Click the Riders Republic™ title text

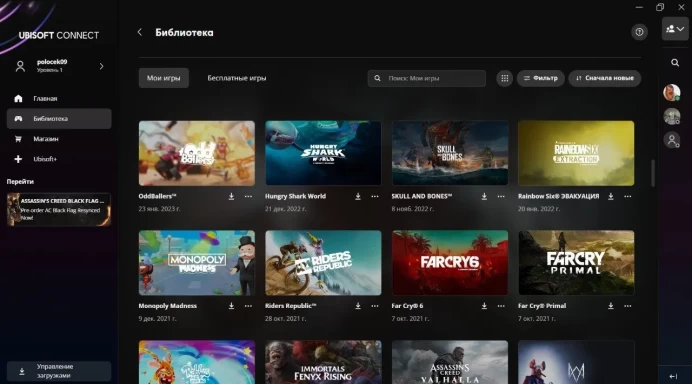coord(290,305)
